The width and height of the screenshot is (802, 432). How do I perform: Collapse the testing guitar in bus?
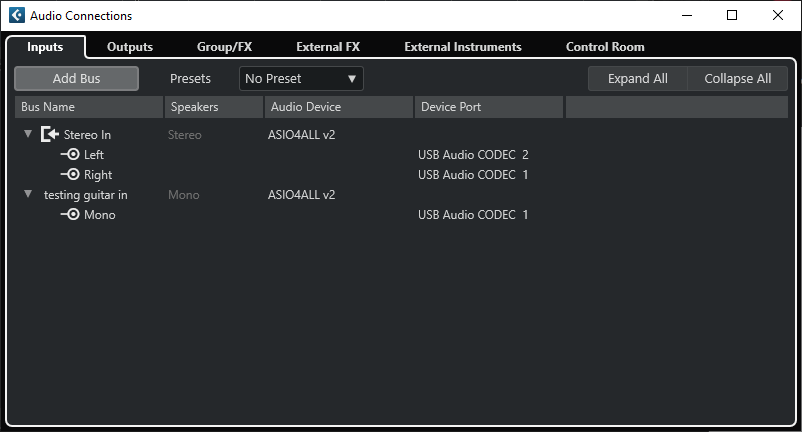[28, 195]
